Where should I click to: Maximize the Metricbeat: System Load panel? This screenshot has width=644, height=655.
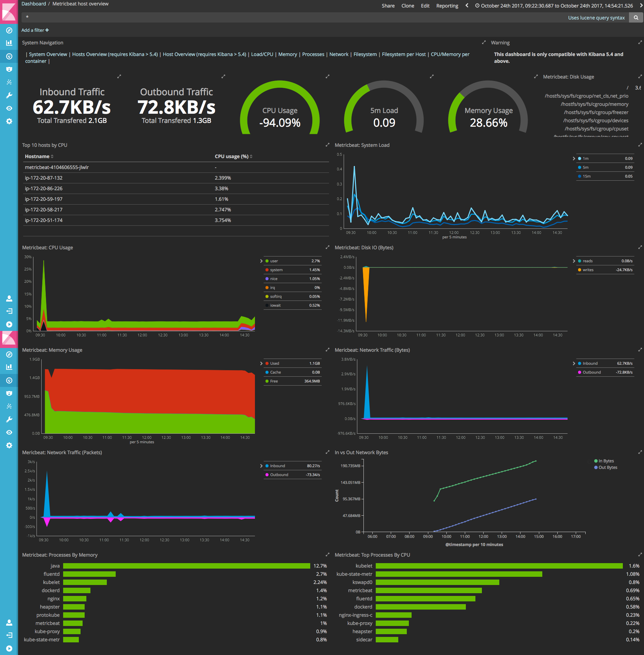click(640, 145)
